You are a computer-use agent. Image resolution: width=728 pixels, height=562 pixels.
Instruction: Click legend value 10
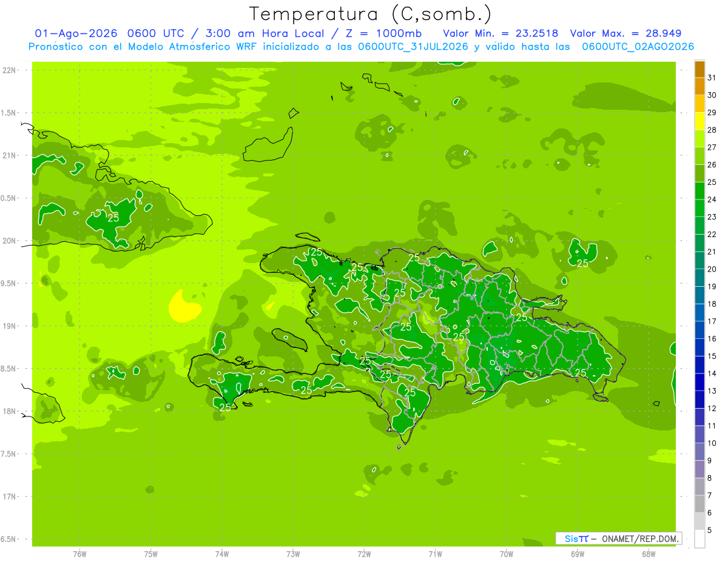(712, 443)
